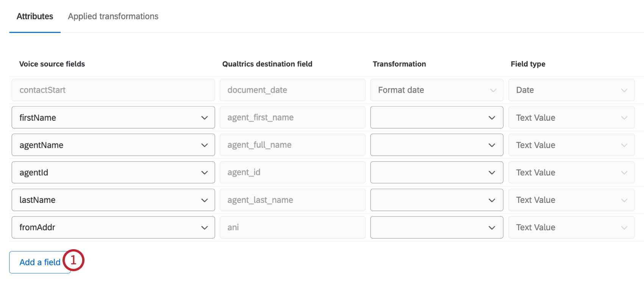
Task: Expand the lastName source field dropdown
Action: click(113, 200)
